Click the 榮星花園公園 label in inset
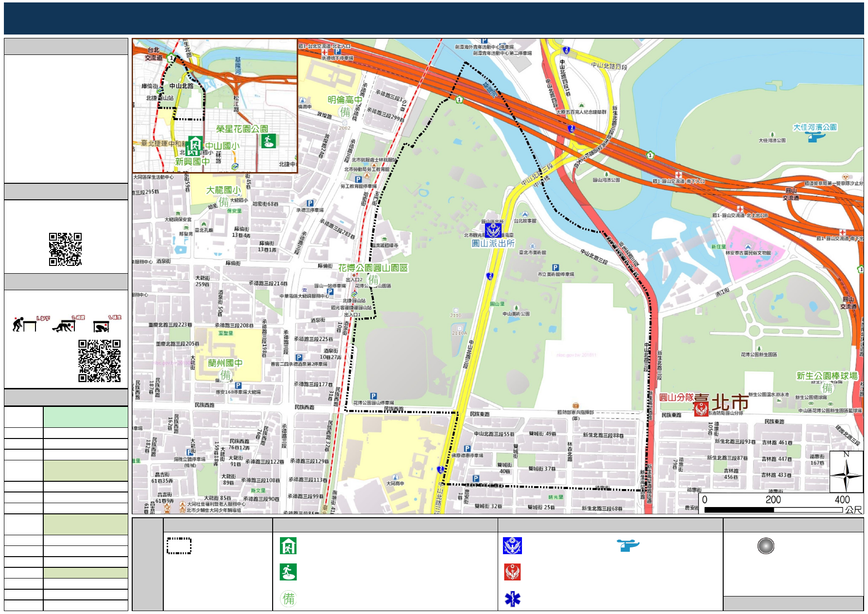868x614 pixels. [242, 129]
